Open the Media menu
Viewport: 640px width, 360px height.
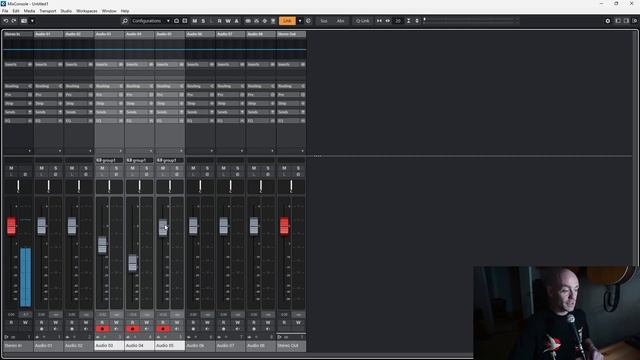click(x=29, y=11)
